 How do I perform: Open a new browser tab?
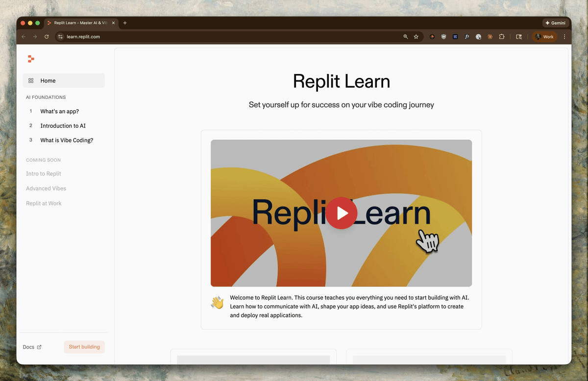(x=125, y=23)
